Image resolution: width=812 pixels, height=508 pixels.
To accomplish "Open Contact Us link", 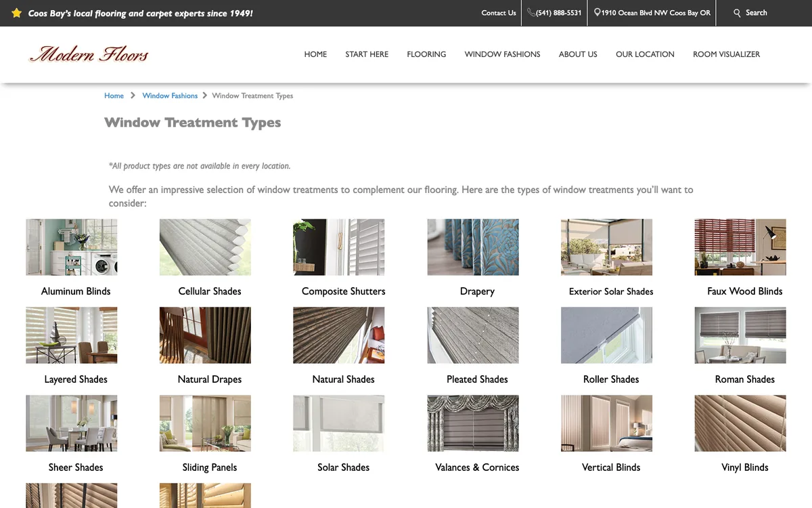I will tap(499, 13).
